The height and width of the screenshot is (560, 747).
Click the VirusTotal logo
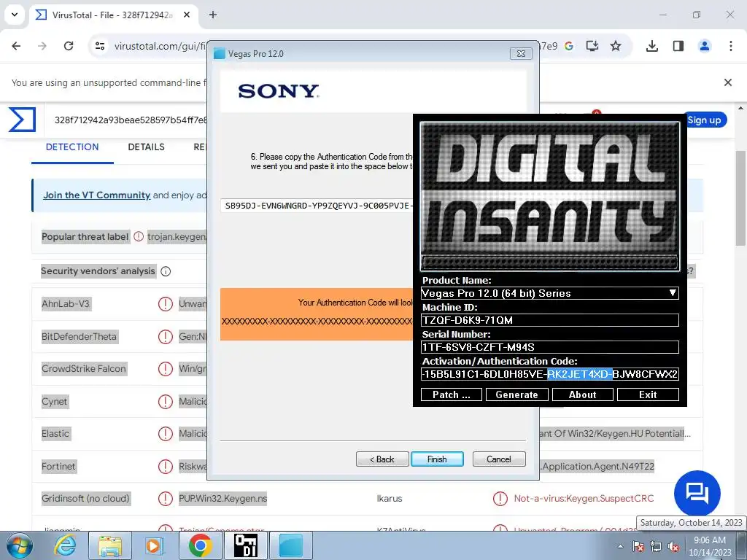pos(22,120)
